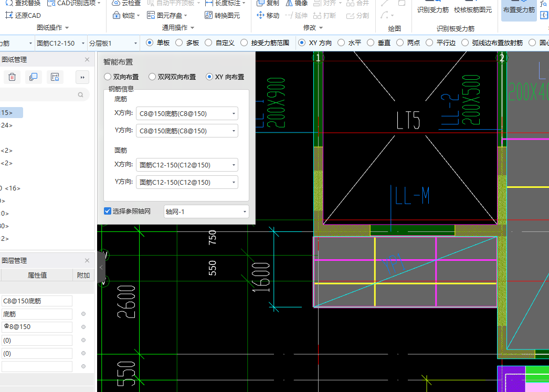Image resolution: width=549 pixels, height=392 pixels.
Task: Click the 打断 break tool
Action: coord(324,15)
